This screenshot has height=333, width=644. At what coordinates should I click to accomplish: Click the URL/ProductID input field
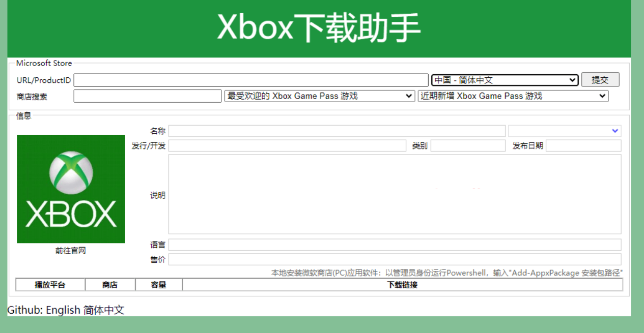(251, 80)
